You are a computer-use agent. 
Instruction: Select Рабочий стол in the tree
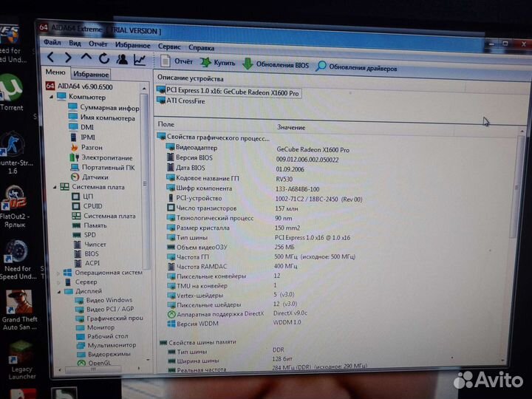tap(103, 336)
